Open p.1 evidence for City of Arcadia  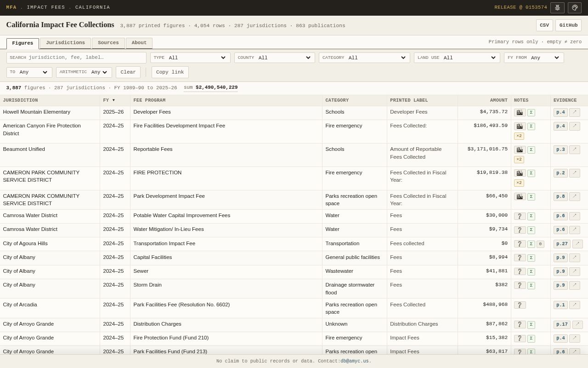[x=560, y=305]
